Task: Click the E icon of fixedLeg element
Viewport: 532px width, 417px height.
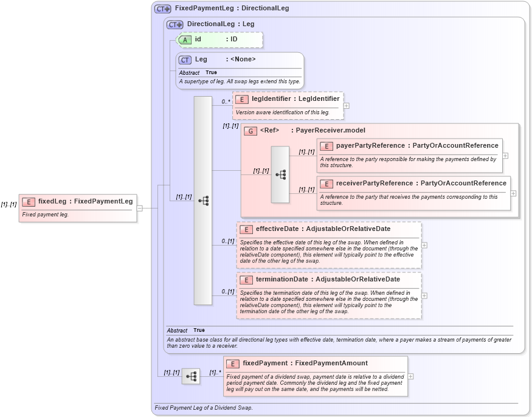Action: click(29, 202)
